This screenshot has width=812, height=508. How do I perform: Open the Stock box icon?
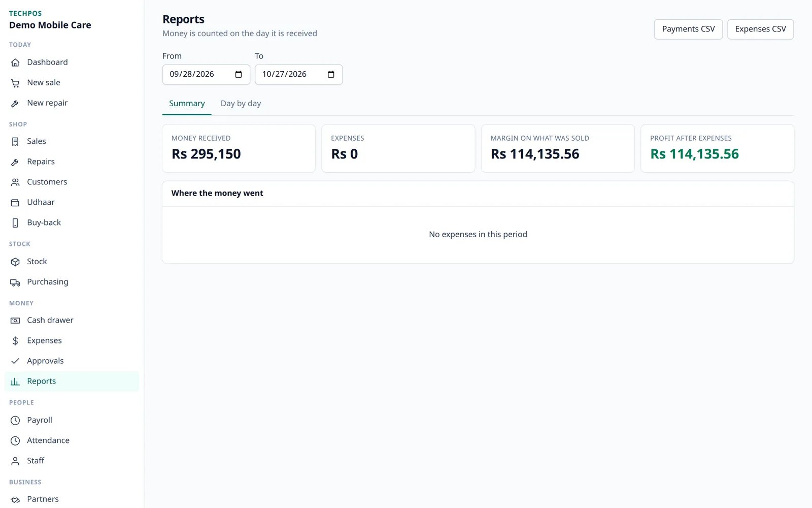[x=15, y=262]
